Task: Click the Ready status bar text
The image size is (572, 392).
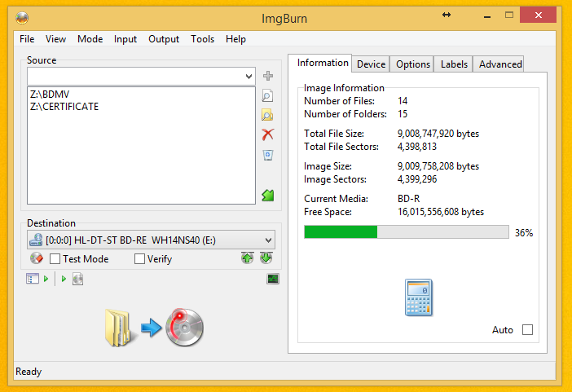Action: pyautogui.click(x=29, y=372)
